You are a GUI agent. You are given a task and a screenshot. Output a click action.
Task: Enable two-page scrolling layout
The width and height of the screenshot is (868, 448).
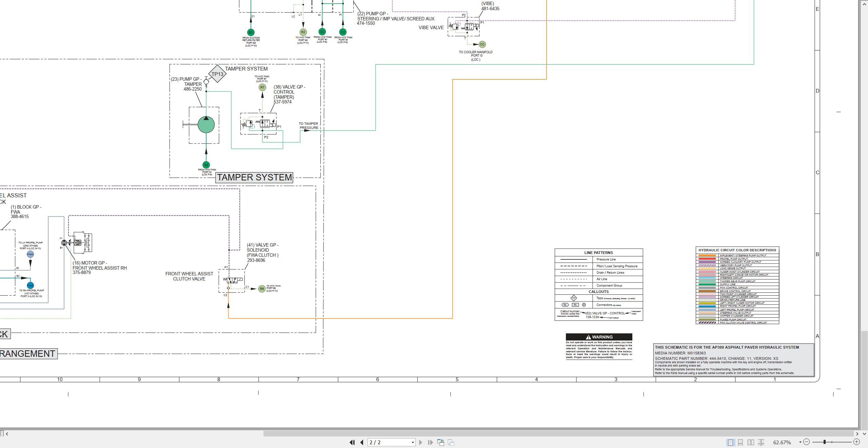click(761, 442)
